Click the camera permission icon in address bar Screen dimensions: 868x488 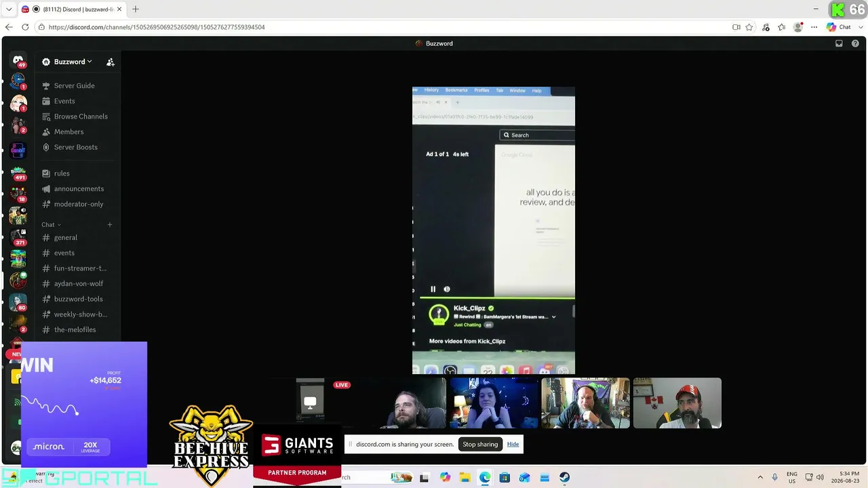[x=736, y=27]
